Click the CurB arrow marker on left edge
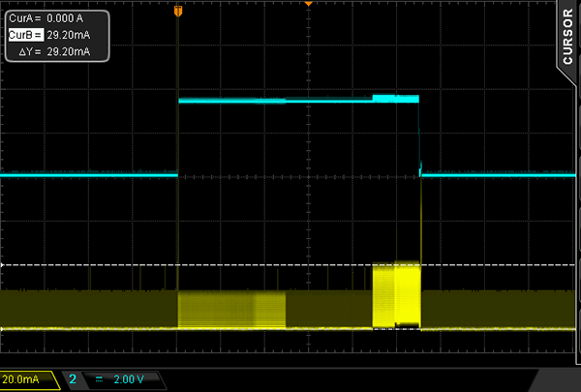The height and width of the screenshot is (392, 581). click(3, 264)
